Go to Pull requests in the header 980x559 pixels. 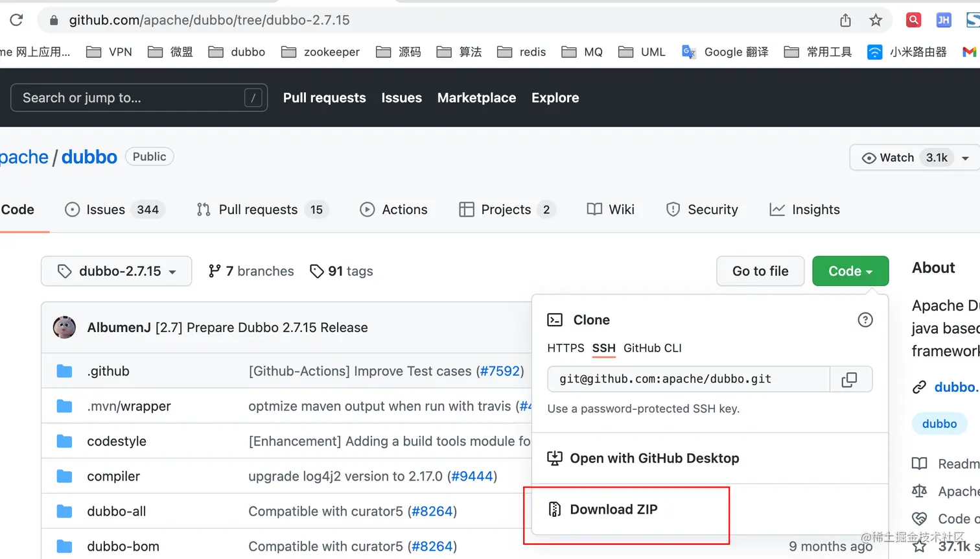325,98
